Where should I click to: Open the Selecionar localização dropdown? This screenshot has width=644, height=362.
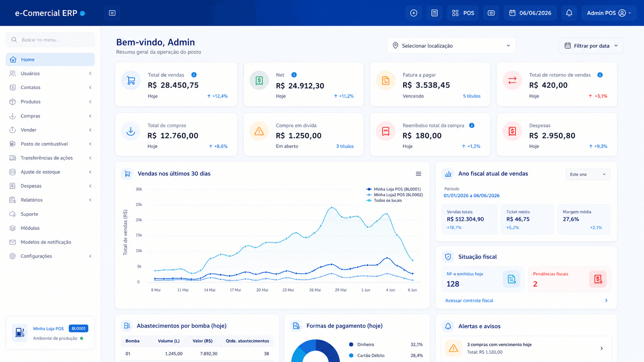(451, 46)
